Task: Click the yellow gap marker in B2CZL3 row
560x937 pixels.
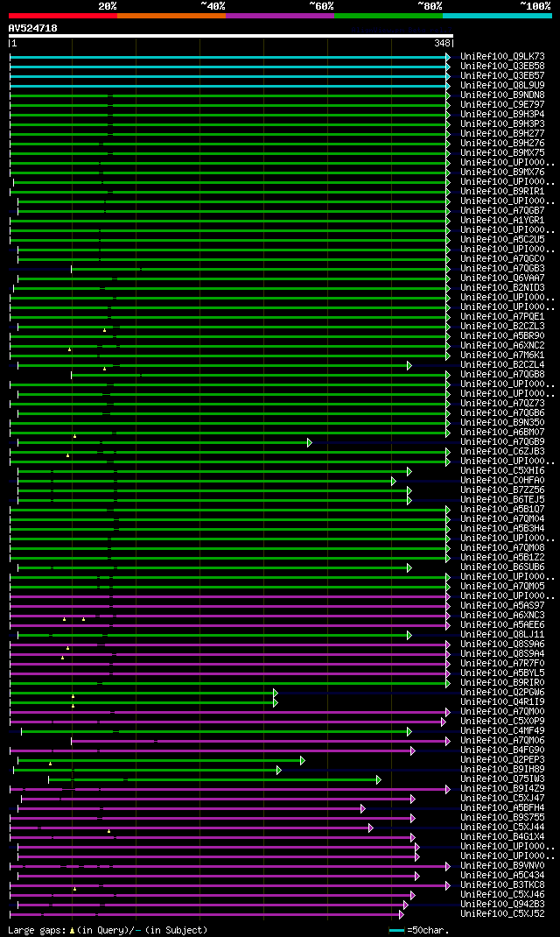Action: point(104,330)
